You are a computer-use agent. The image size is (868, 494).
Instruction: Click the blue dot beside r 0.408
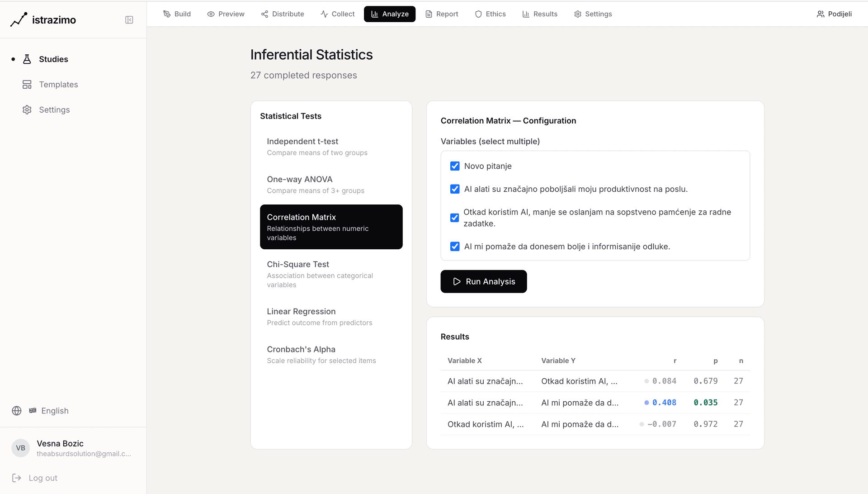[646, 403]
